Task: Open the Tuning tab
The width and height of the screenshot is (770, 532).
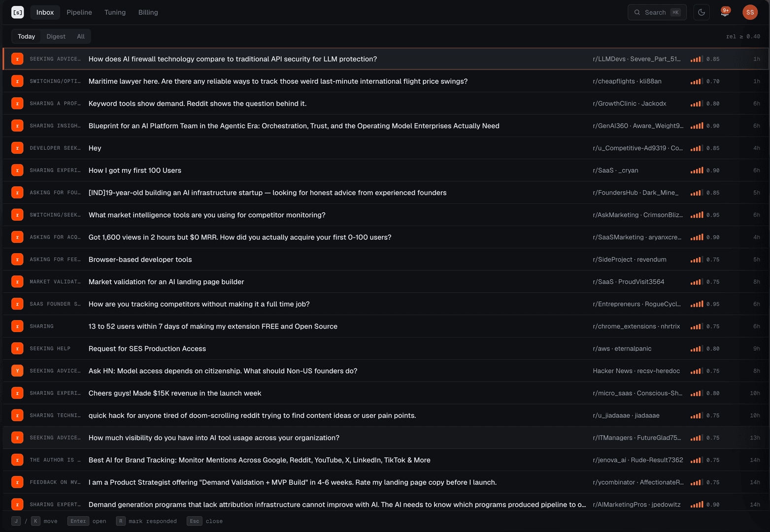Action: click(x=115, y=12)
